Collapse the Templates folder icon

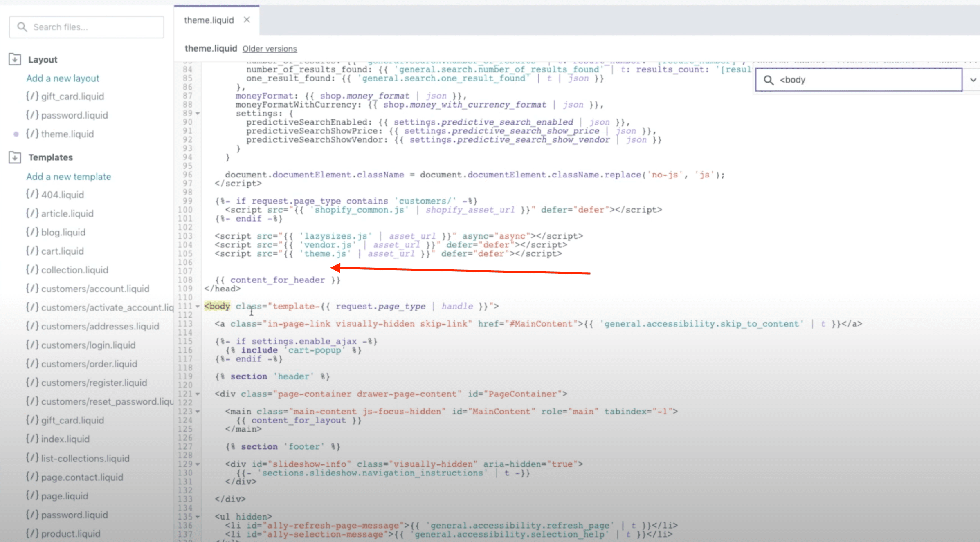pos(15,157)
